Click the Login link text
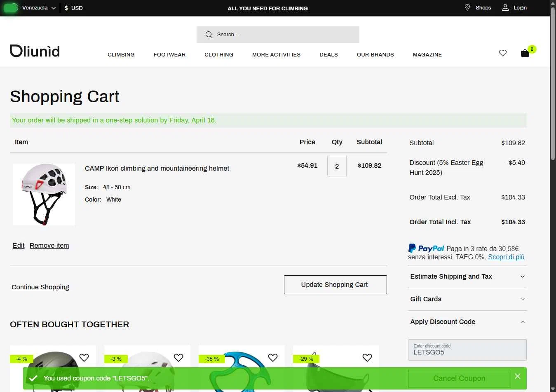 520,8
